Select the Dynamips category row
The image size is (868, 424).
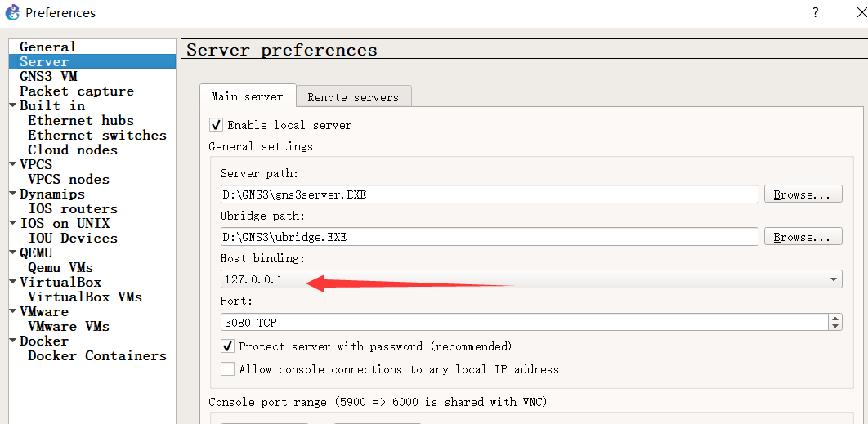tap(52, 194)
